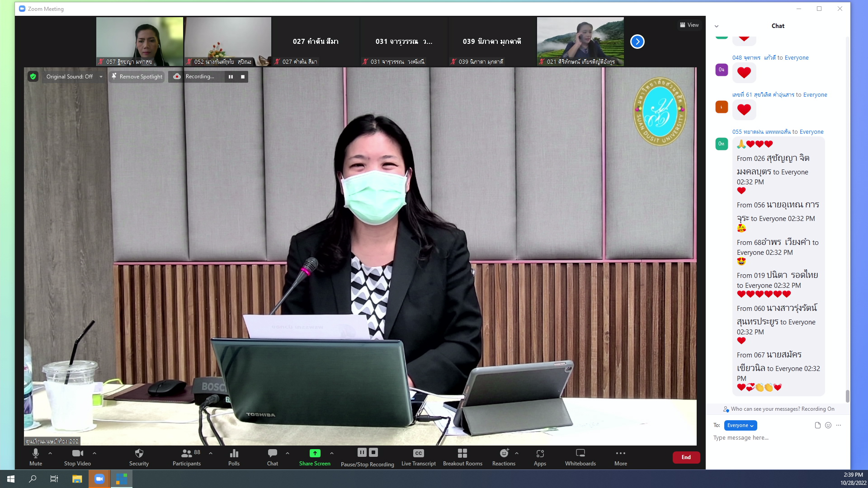The image size is (868, 488).
Task: Open Breakout Rooms
Action: pos(462,457)
